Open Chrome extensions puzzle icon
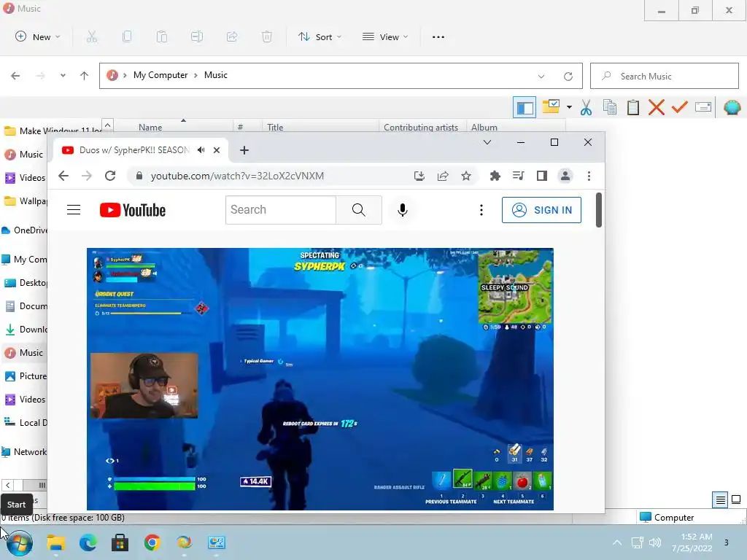 pos(495,176)
